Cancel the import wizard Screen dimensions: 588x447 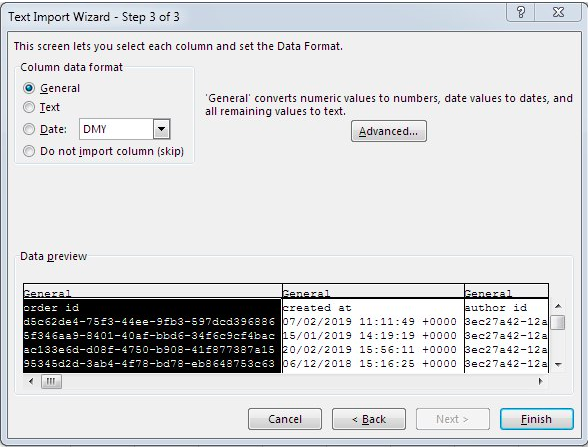(x=285, y=419)
